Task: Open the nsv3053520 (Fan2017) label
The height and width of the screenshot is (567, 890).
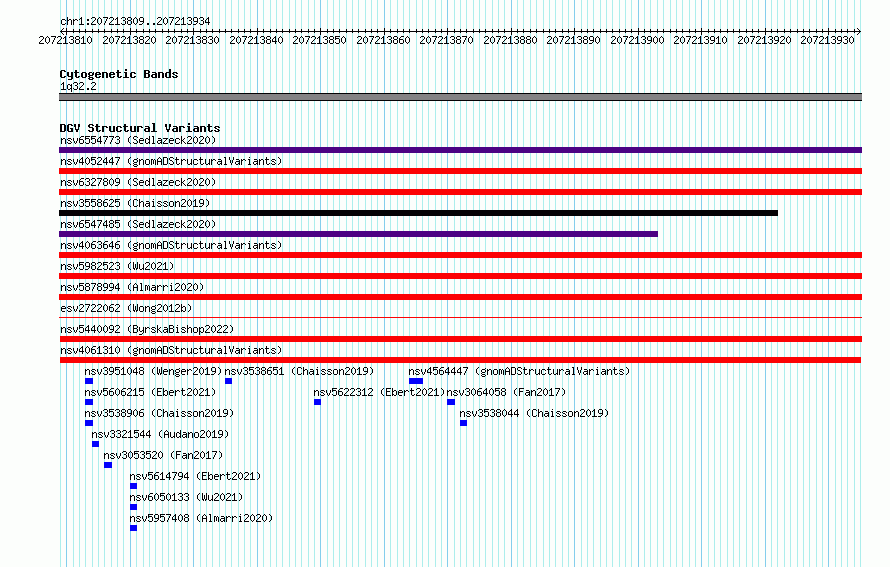Action: [x=163, y=455]
